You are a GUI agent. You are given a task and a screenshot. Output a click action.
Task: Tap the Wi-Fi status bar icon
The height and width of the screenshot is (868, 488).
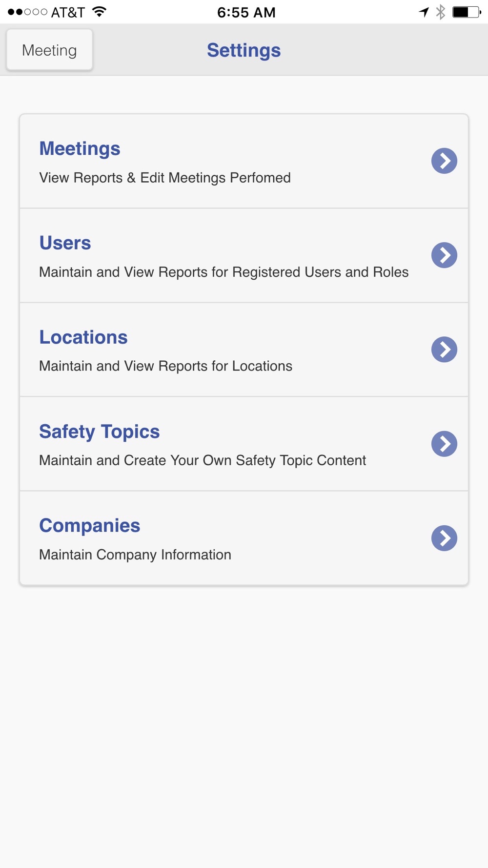coord(99,12)
